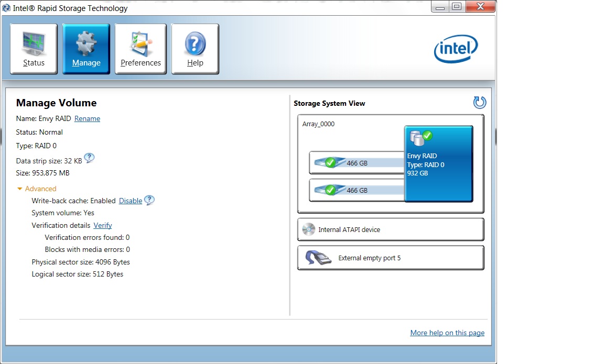Click Blocks with media errors: 0
Screen dimensions: 604x364
pos(88,250)
